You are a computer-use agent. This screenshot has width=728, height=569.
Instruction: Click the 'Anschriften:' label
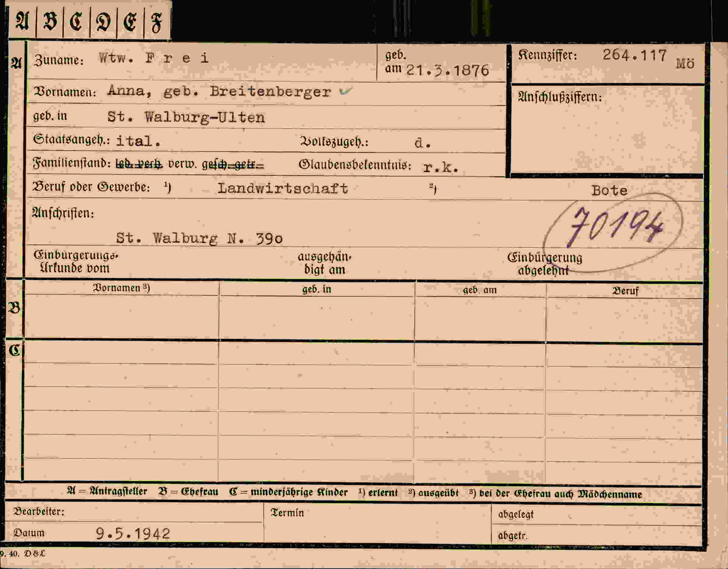[x=63, y=213]
